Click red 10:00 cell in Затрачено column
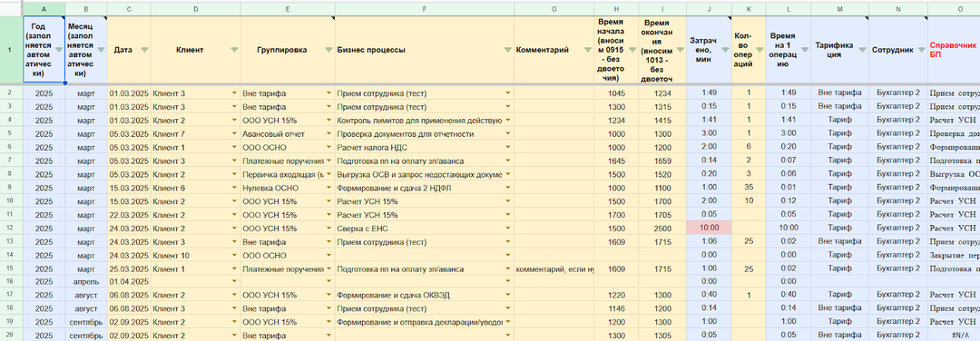 pos(709,229)
